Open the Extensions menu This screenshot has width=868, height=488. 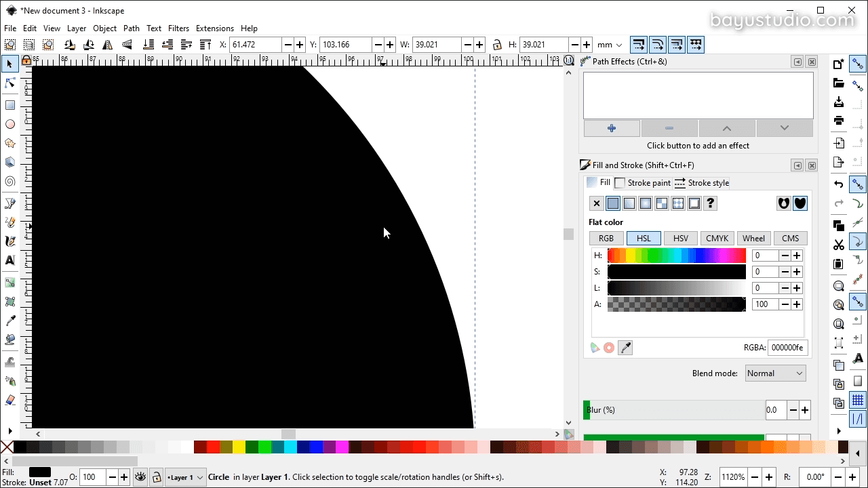pyautogui.click(x=214, y=28)
